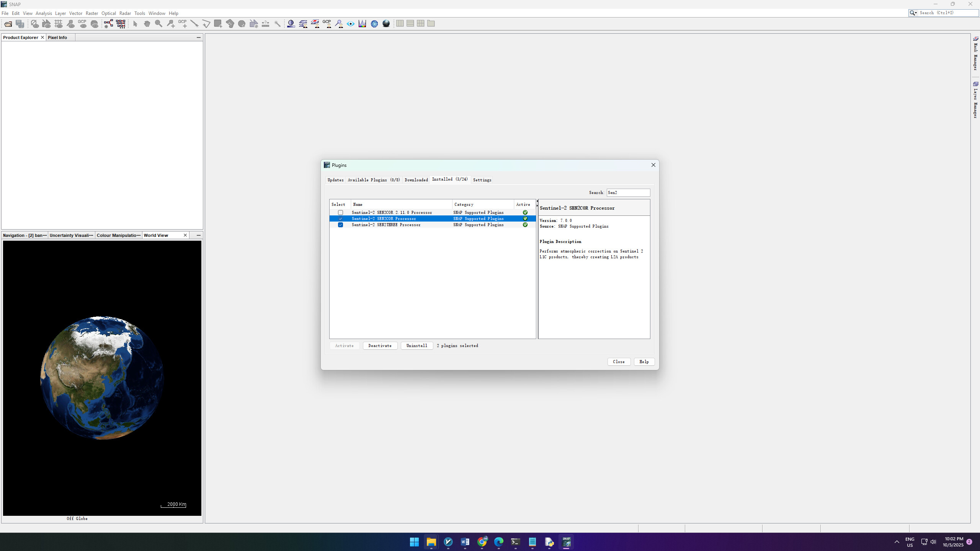Select the arrow Selection tool
Screen dimensions: 980x551
[x=135, y=24]
